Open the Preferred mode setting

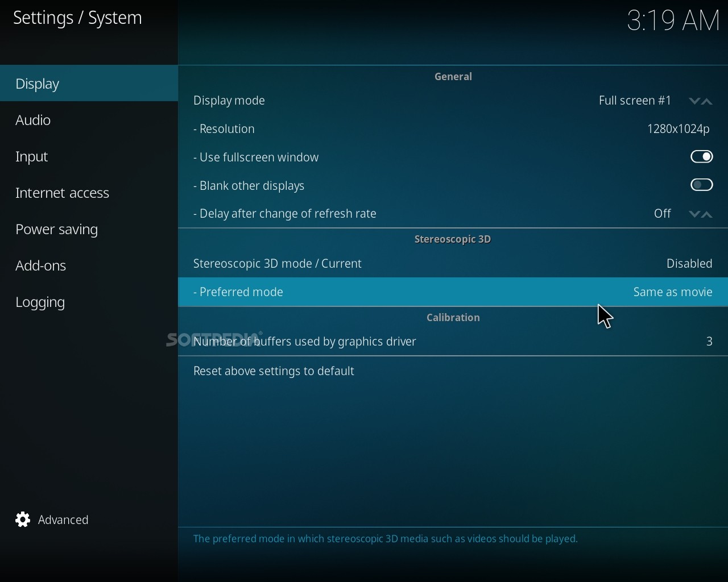(453, 292)
